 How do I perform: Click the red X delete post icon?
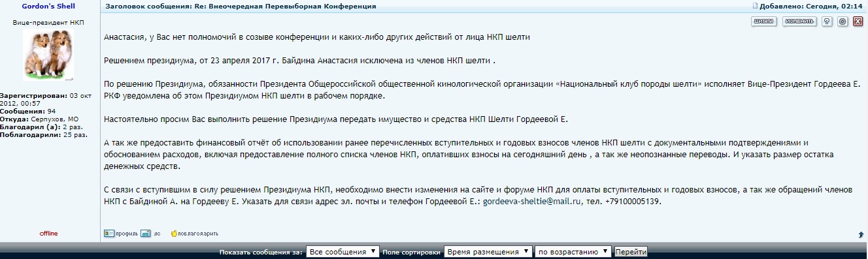pos(858,21)
